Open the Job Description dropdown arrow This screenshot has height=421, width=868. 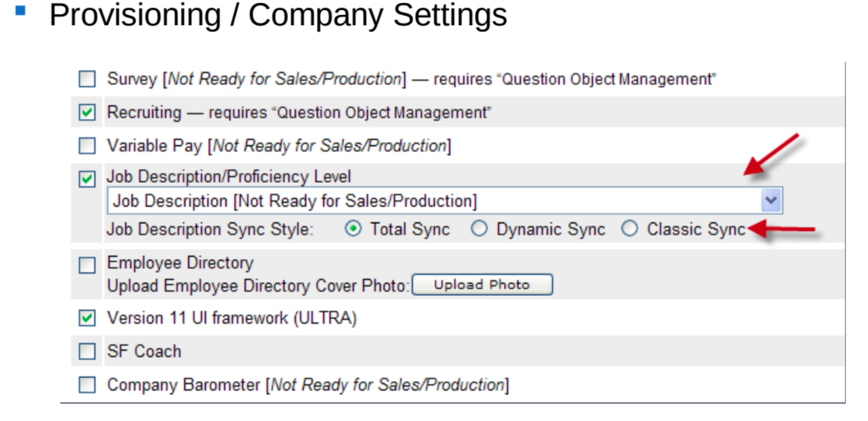point(772,201)
